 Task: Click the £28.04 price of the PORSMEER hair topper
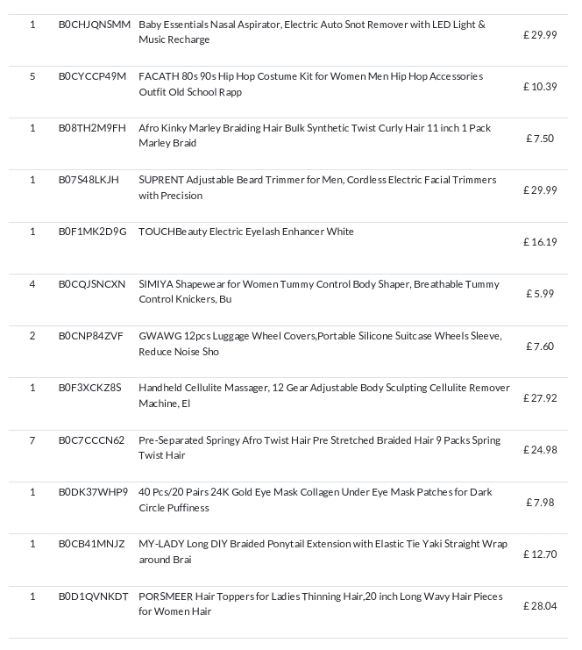click(x=540, y=606)
